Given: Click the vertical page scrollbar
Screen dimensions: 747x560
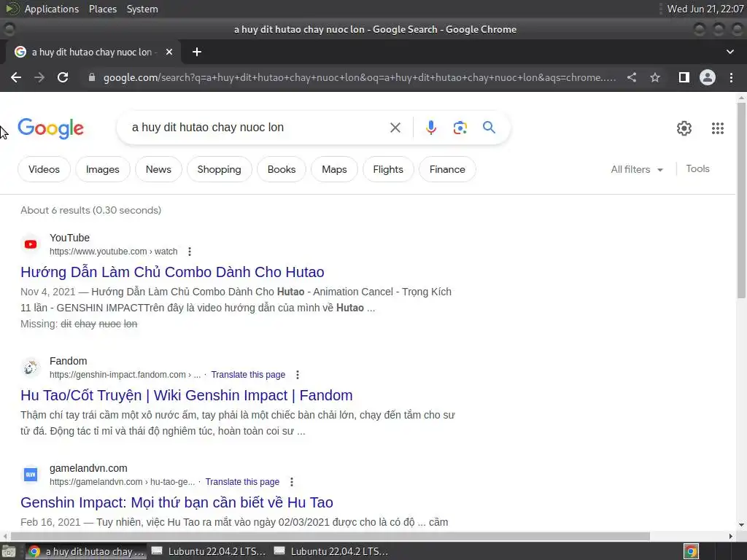Looking at the screenshot, I should [x=741, y=200].
